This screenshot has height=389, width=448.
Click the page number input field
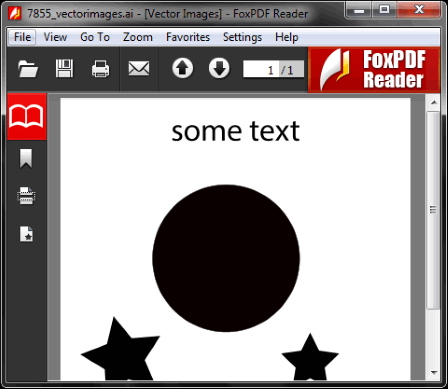261,69
